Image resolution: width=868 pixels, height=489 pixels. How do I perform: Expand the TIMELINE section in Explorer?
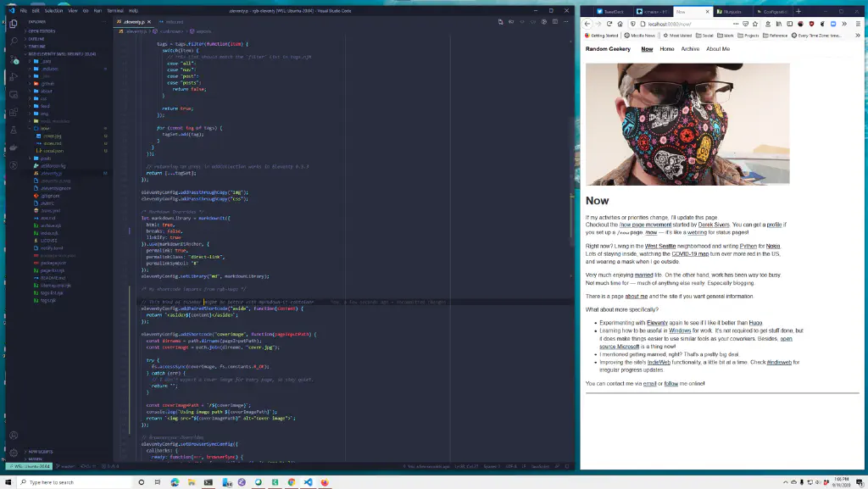tap(36, 46)
